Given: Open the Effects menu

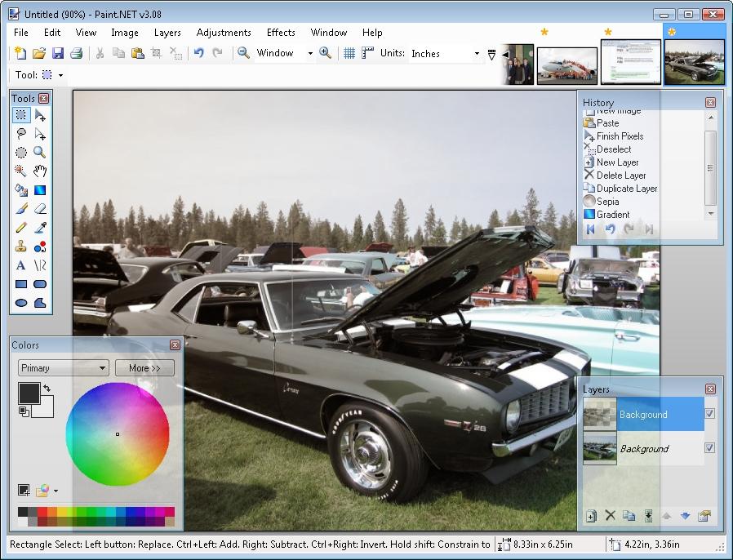Looking at the screenshot, I should (x=280, y=33).
